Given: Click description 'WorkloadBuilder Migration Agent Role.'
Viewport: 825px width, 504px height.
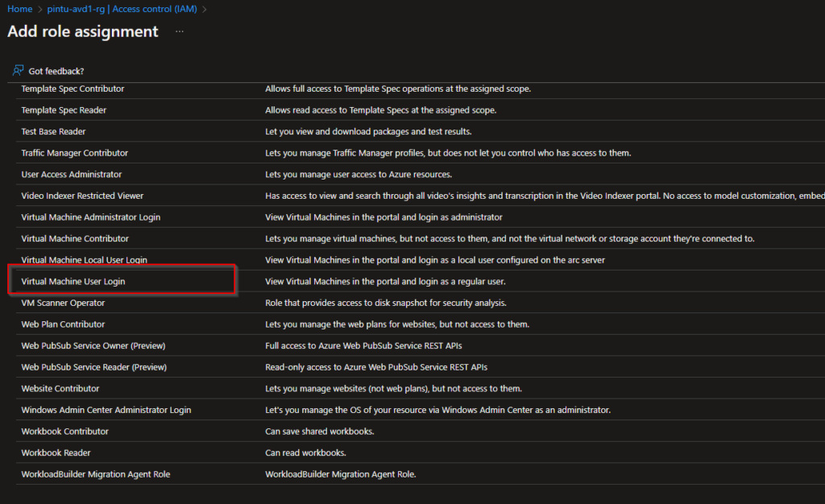Looking at the screenshot, I should [x=341, y=474].
